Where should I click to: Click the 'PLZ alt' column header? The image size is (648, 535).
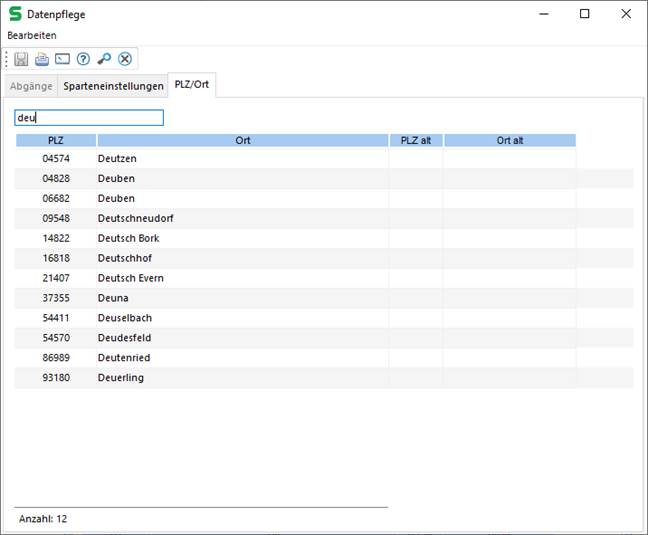point(415,141)
